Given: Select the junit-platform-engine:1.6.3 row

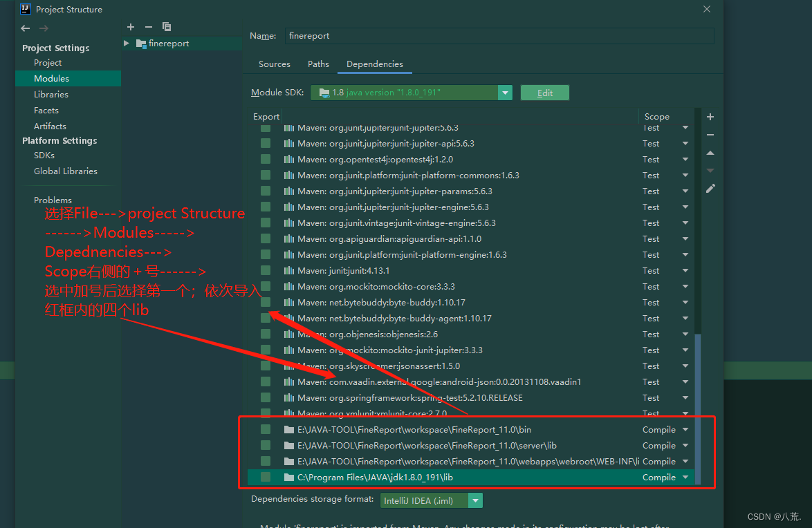Looking at the screenshot, I should coord(470,255).
